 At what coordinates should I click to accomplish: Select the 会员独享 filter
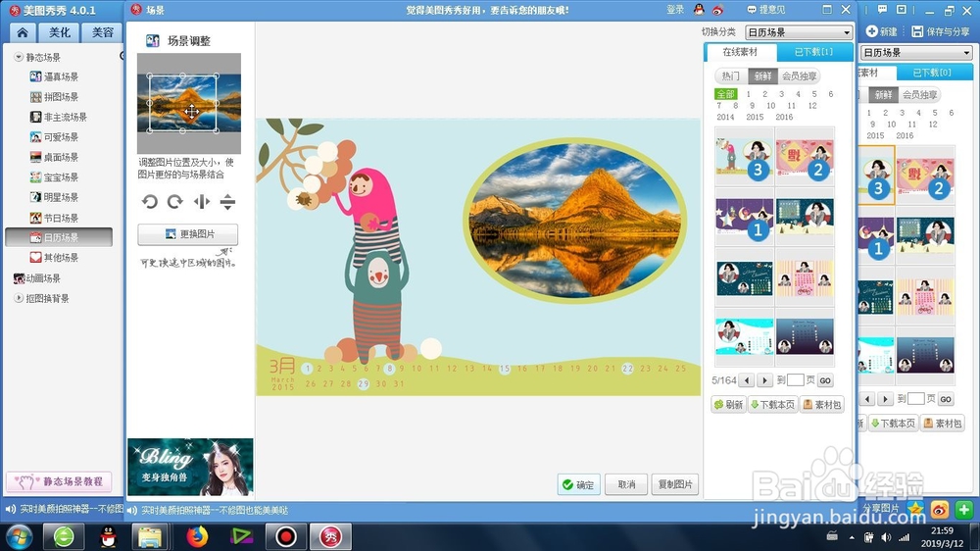(800, 75)
